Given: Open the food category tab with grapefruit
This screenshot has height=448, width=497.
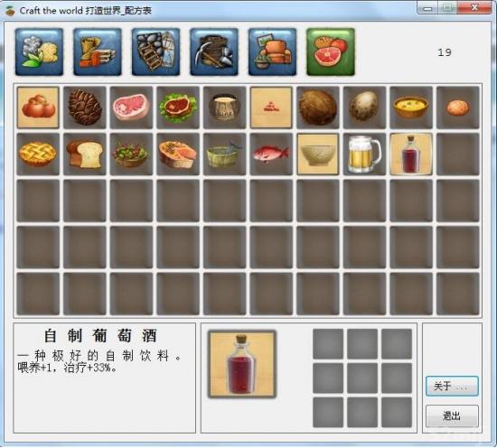Looking at the screenshot, I should [x=331, y=52].
